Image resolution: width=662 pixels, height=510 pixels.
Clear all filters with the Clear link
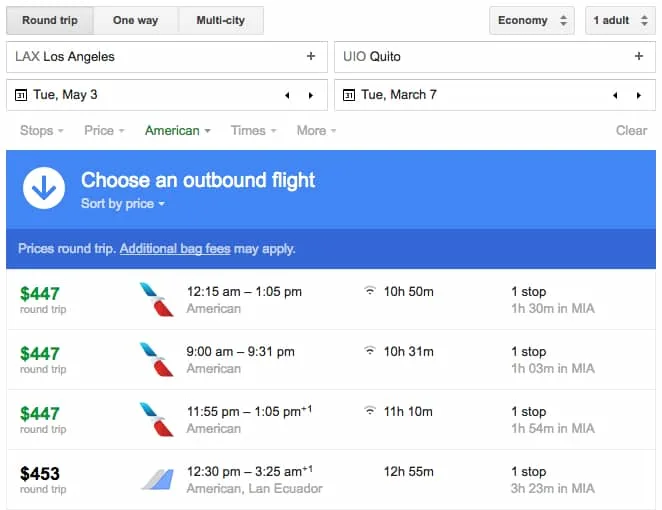tap(631, 130)
